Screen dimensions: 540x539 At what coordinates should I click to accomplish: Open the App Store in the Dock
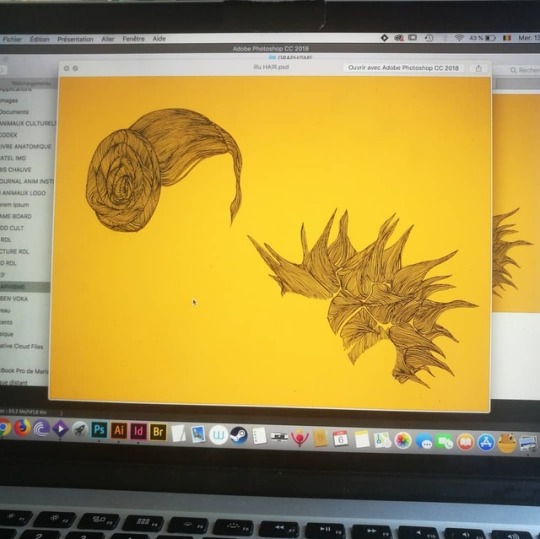click(x=486, y=443)
